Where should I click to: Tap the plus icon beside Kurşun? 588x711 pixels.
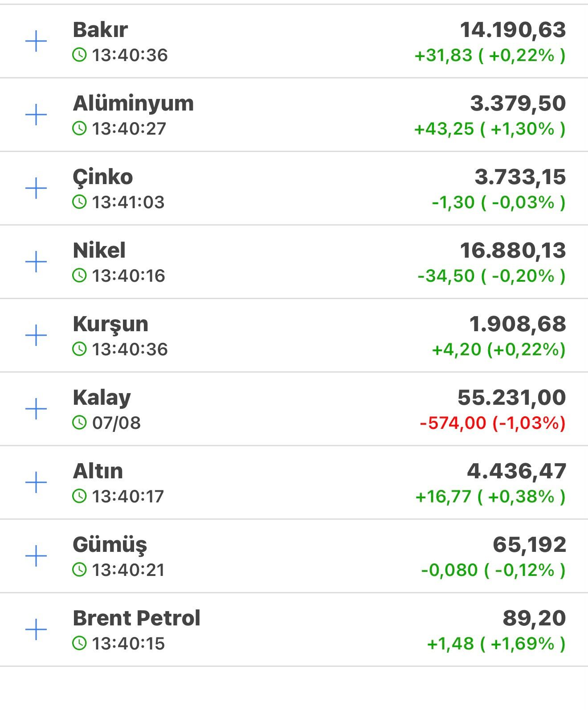click(x=36, y=335)
